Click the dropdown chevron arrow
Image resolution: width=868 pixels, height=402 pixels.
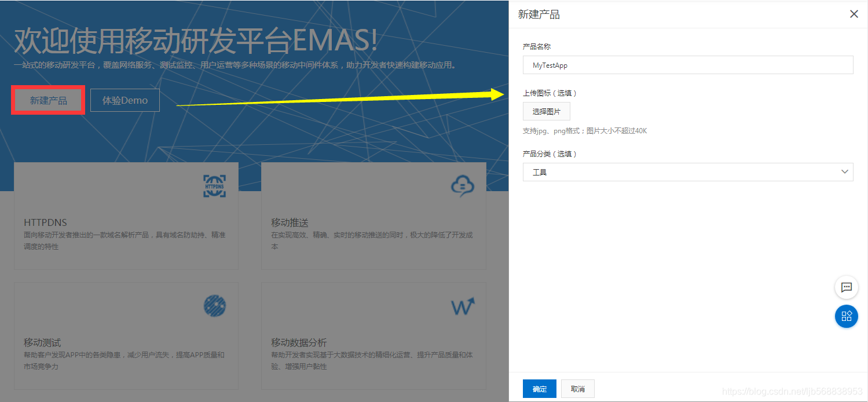845,172
